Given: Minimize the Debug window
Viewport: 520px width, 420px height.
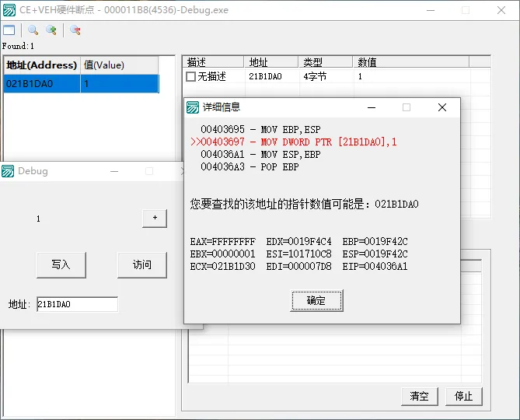Looking at the screenshot, I should (114, 171).
